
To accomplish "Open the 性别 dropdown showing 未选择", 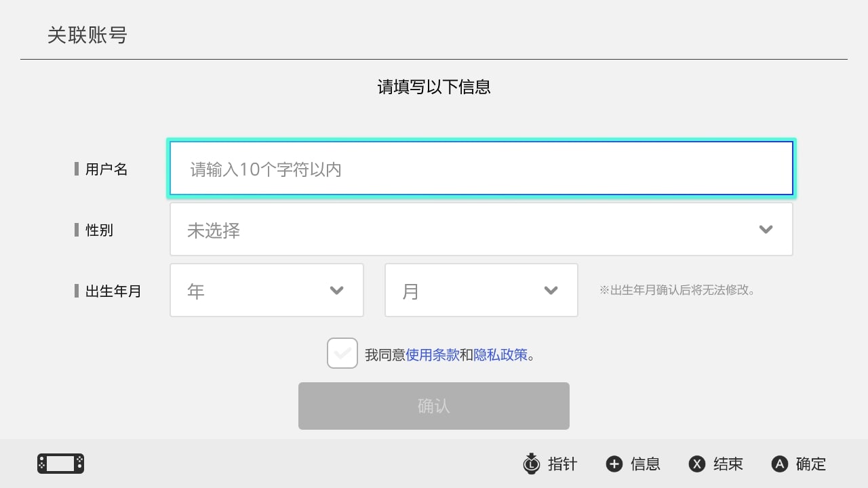I will point(481,230).
